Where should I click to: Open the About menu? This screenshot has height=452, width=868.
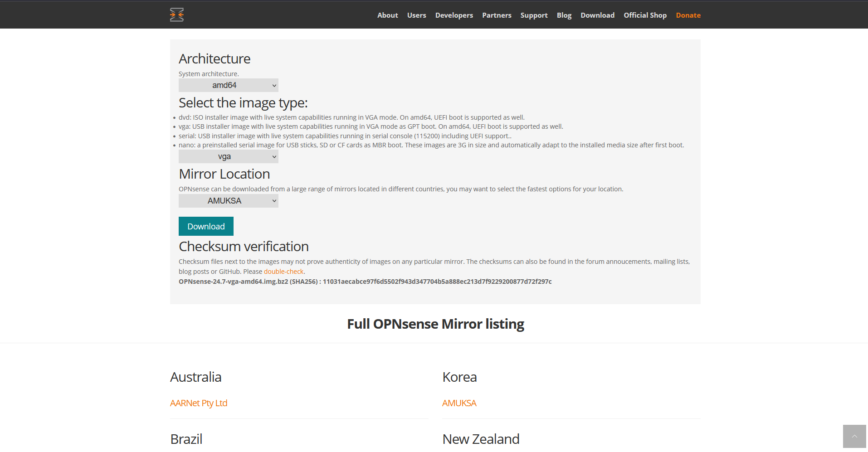pyautogui.click(x=388, y=15)
